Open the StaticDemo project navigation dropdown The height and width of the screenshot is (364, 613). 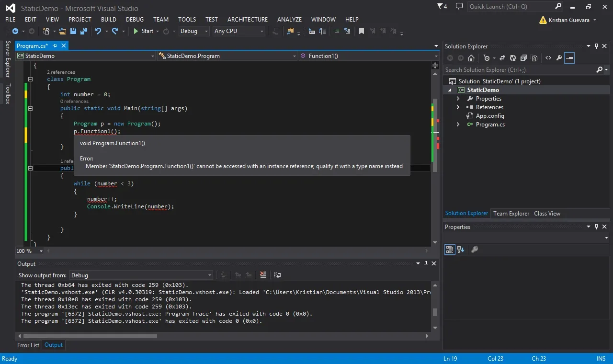pyautogui.click(x=86, y=56)
